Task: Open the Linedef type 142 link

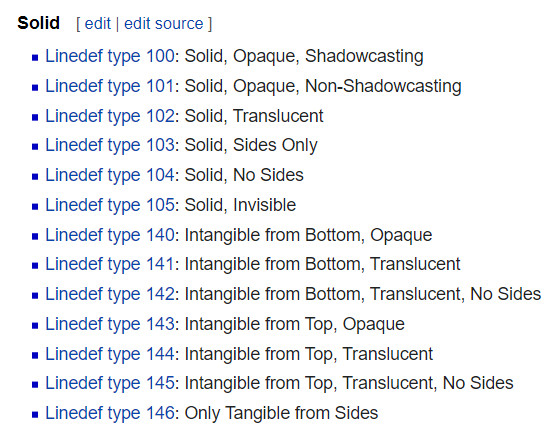Action: point(110,294)
